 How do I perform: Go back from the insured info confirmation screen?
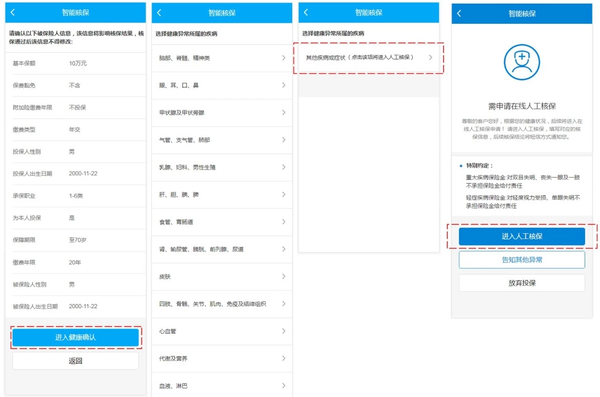pos(13,12)
